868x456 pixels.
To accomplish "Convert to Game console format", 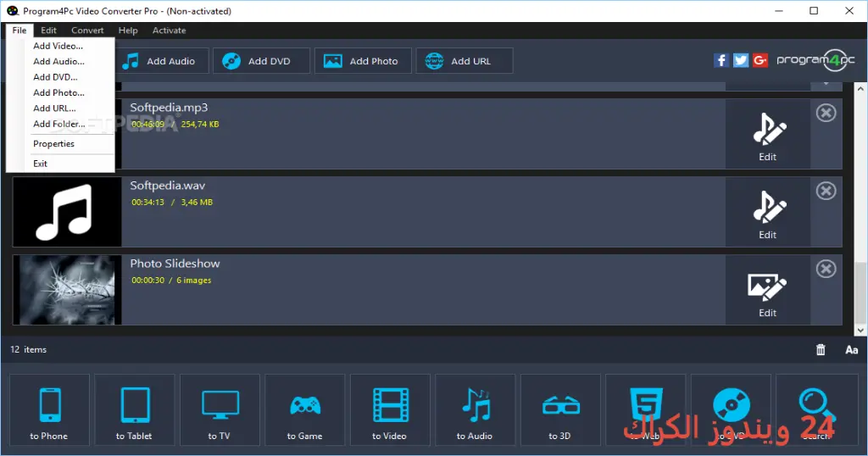I will (305, 409).
